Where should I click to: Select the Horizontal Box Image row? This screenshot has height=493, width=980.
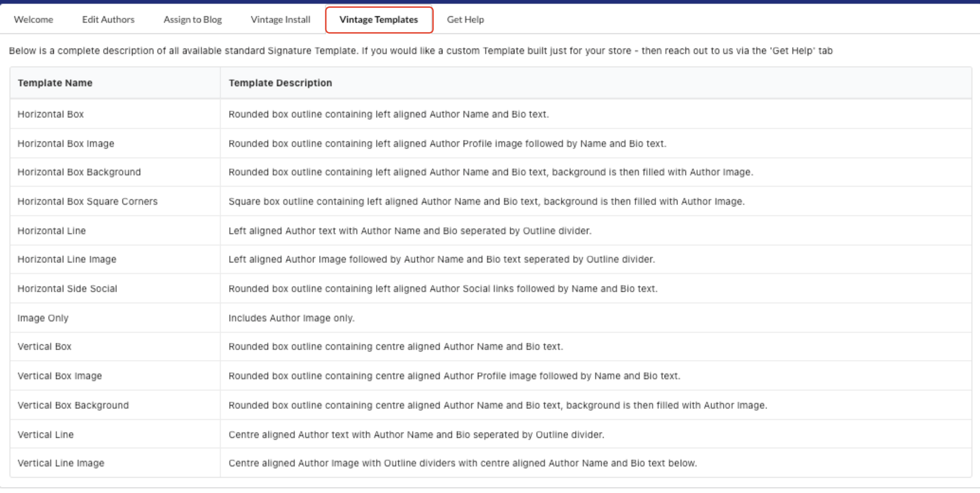tap(66, 143)
